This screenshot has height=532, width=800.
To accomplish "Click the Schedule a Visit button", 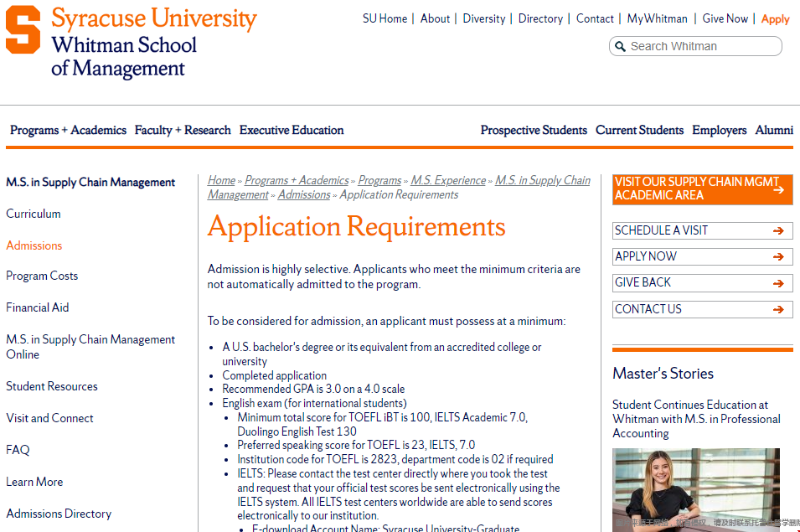I will click(x=703, y=230).
